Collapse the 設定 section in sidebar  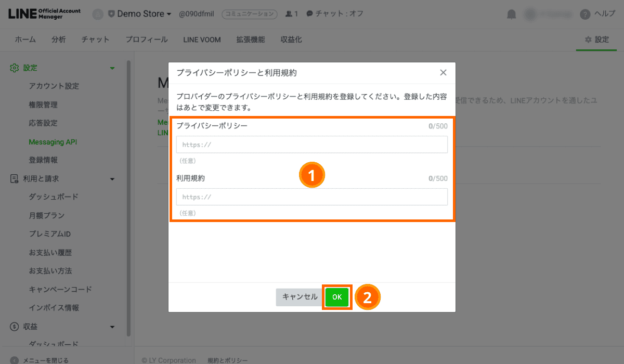point(112,68)
